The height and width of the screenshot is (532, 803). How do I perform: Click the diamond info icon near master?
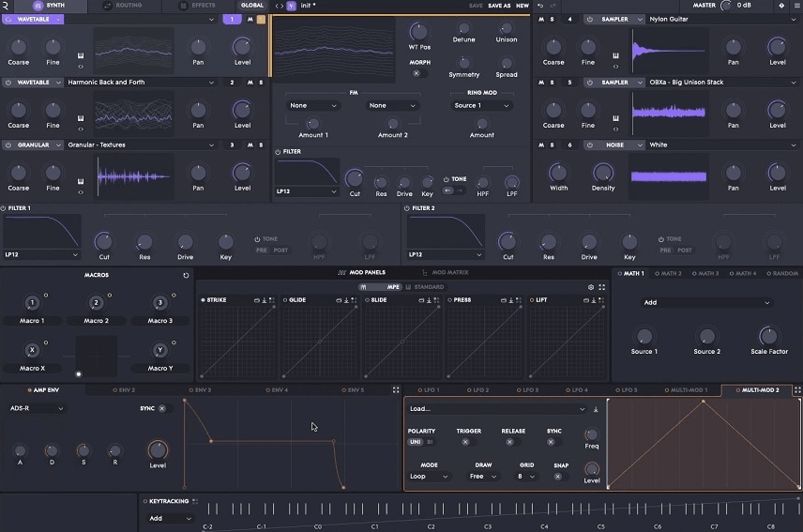pyautogui.click(x=781, y=5)
